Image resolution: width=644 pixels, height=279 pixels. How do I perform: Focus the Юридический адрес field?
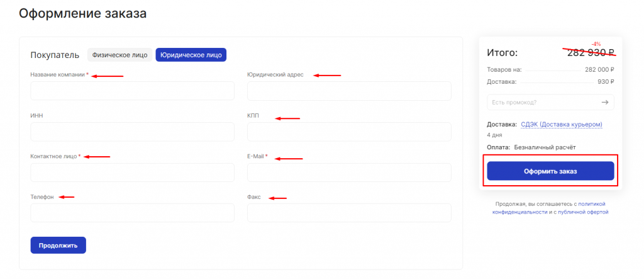click(x=349, y=91)
